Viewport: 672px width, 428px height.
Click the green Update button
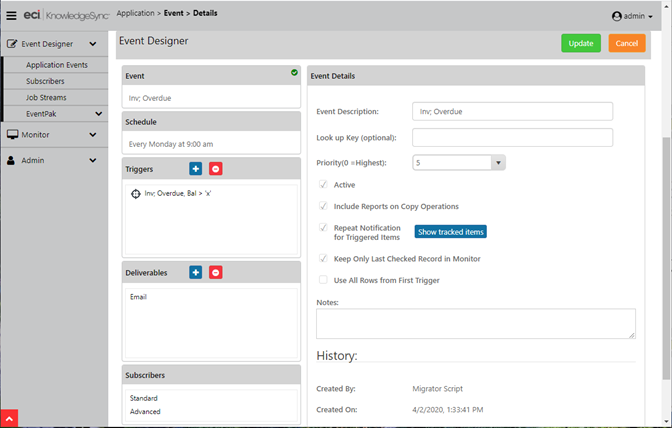581,43
